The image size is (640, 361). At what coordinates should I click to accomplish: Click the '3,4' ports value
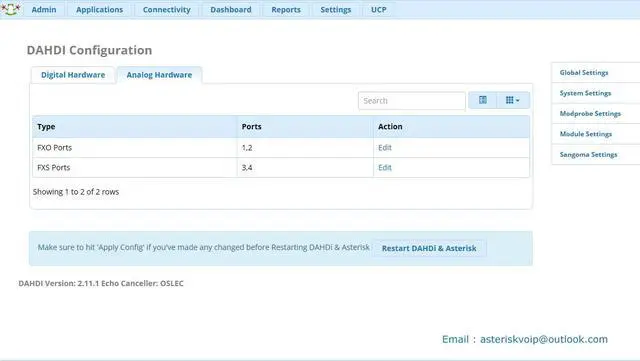247,167
